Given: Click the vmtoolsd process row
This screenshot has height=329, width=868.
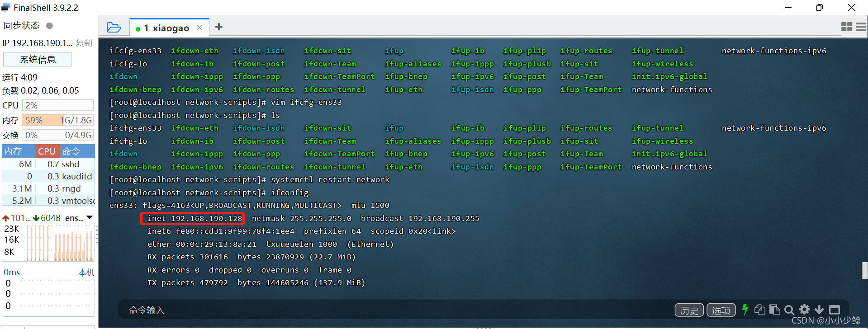Looking at the screenshot, I should coord(48,201).
